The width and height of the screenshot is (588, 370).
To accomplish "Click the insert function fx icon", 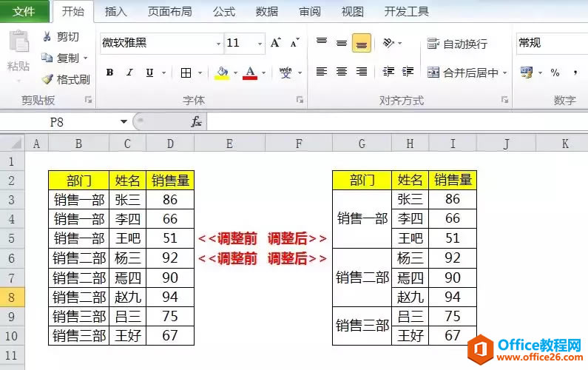I will [196, 121].
